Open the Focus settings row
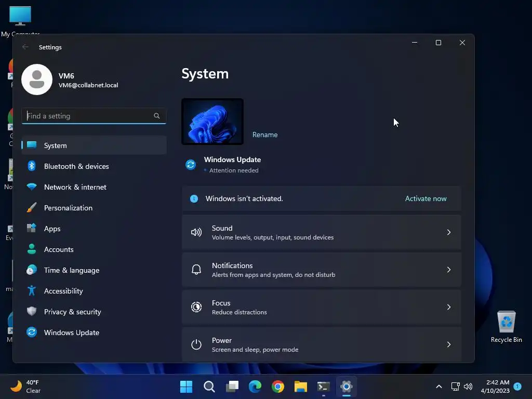The height and width of the screenshot is (399, 532). (321, 307)
